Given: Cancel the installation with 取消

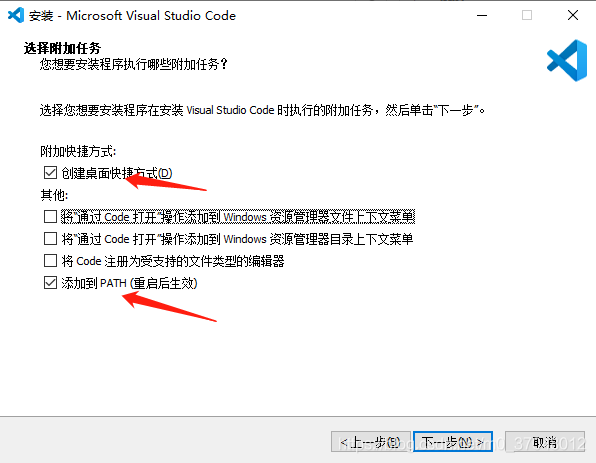Looking at the screenshot, I should [545, 442].
